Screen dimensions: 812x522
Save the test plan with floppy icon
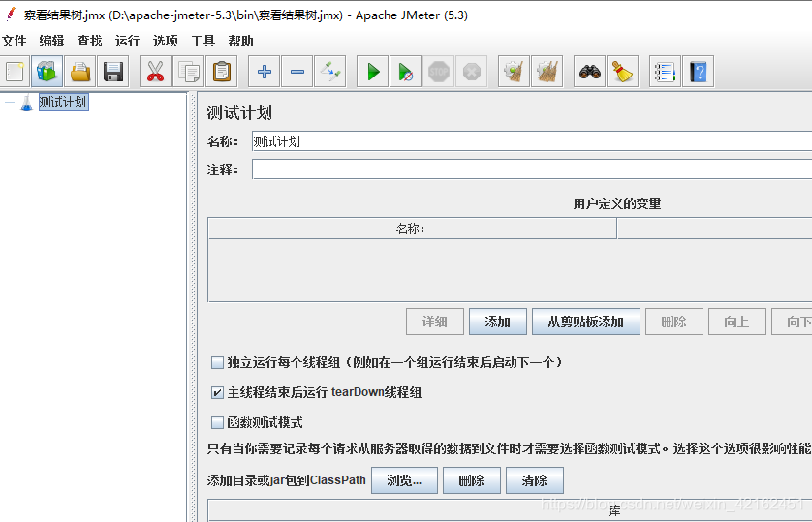coord(113,72)
